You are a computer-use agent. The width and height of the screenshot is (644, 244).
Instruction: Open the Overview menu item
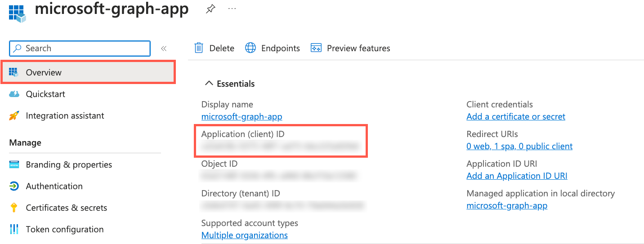pos(88,72)
